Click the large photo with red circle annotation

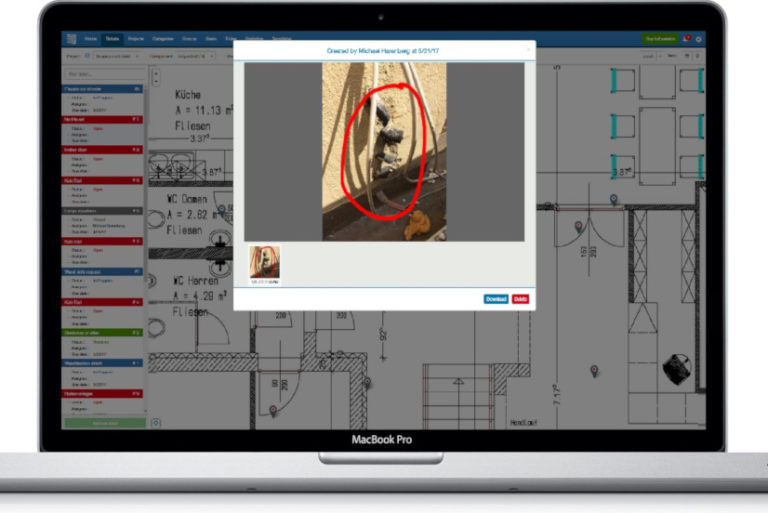tap(384, 151)
